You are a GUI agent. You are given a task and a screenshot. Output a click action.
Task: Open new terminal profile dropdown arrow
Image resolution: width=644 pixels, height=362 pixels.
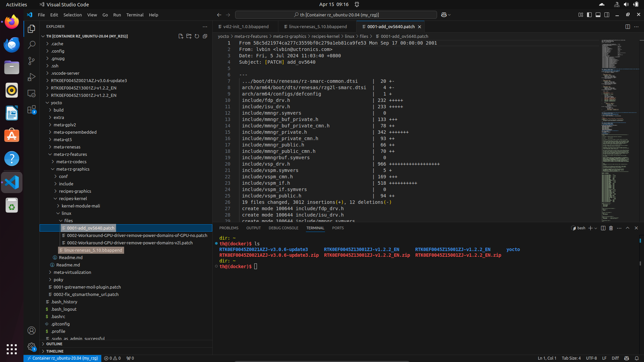[596, 228]
